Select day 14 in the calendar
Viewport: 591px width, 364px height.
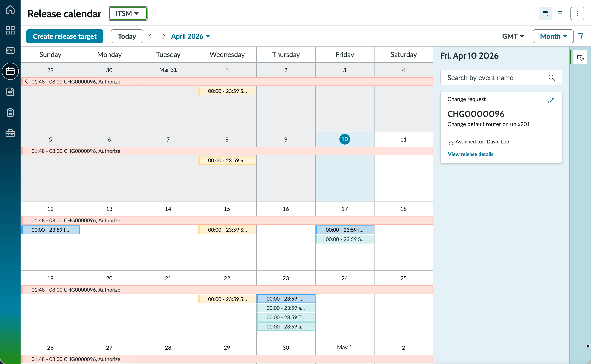(168, 209)
